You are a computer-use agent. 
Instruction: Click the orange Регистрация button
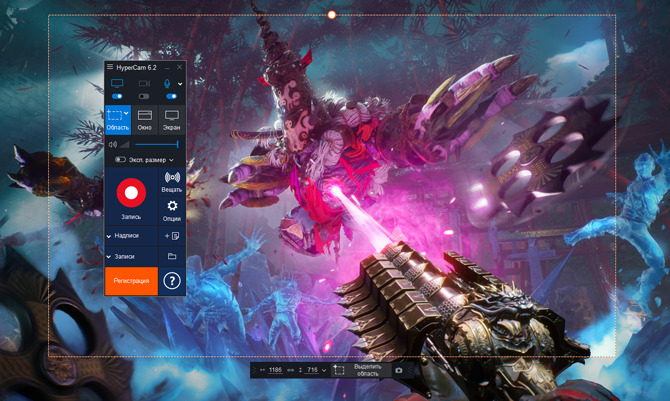[131, 281]
